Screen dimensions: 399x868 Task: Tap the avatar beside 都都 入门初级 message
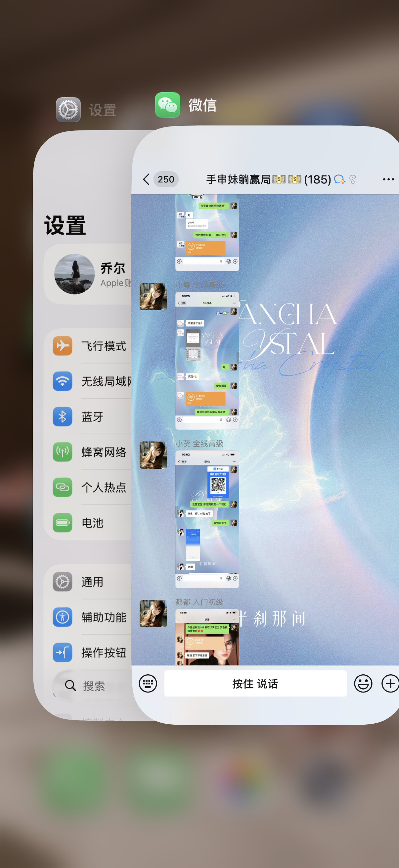[153, 613]
